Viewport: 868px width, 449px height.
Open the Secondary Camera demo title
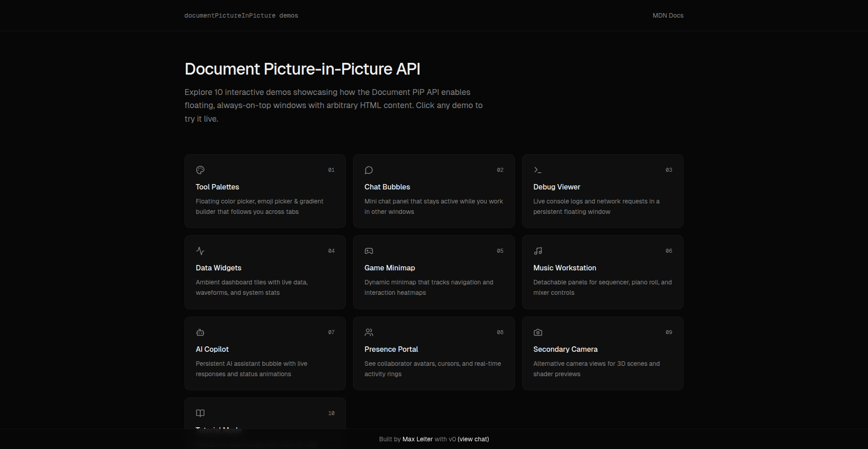click(x=565, y=349)
